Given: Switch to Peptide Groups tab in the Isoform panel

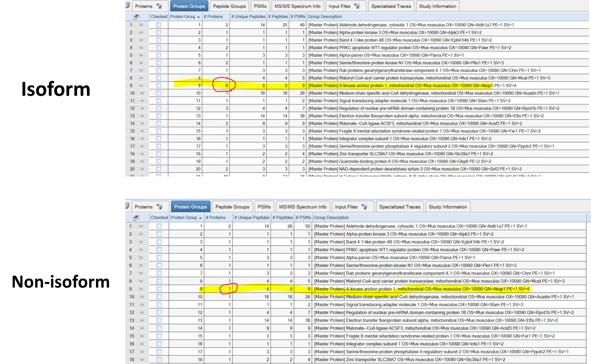Looking at the screenshot, I should pos(229,6).
